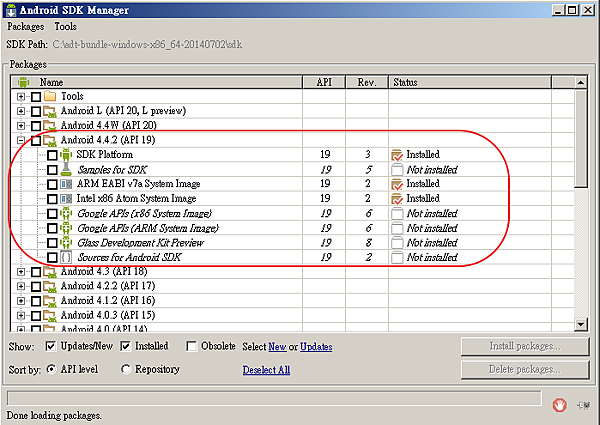Check the SDK Platform package checkbox
Screen dimensions: 600x425
52,155
